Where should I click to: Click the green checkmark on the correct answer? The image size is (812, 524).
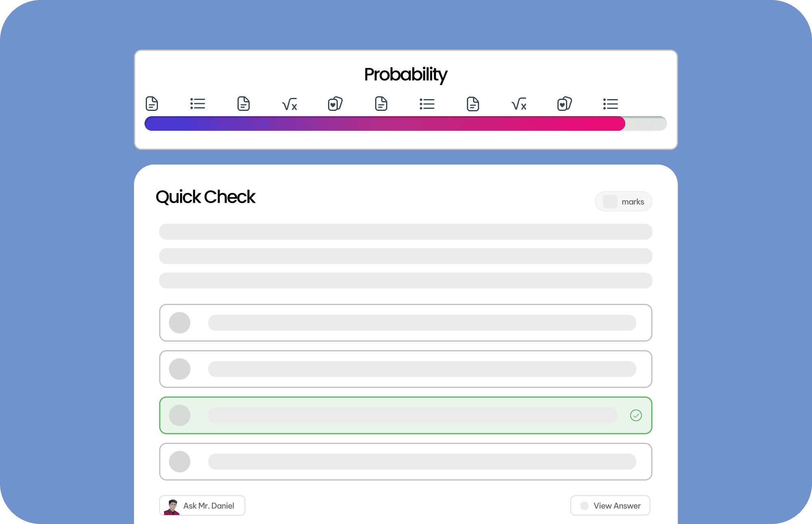pos(636,415)
